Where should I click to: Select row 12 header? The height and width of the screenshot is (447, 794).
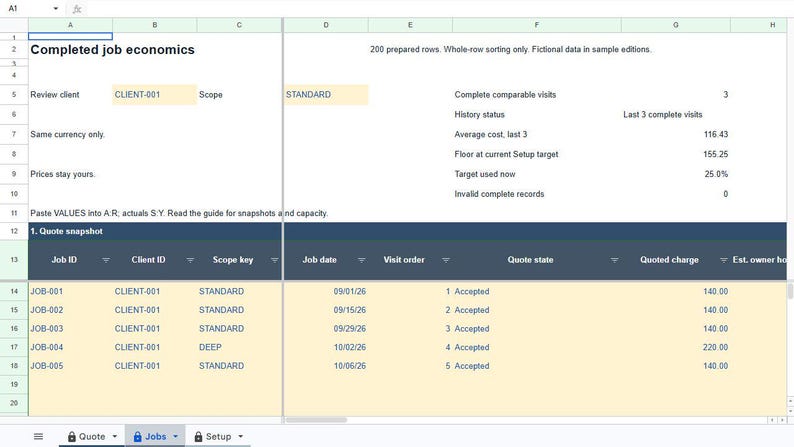14,231
